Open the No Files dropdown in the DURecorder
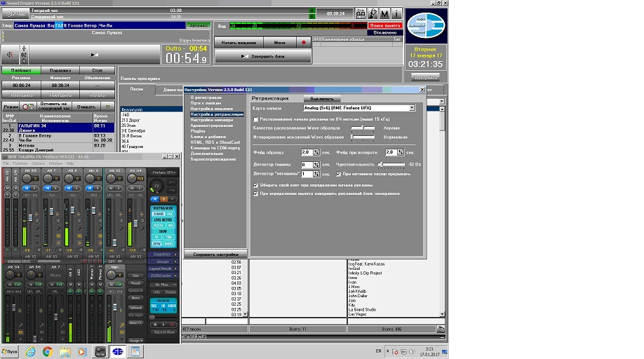This screenshot has width=644, height=359. coord(163,285)
